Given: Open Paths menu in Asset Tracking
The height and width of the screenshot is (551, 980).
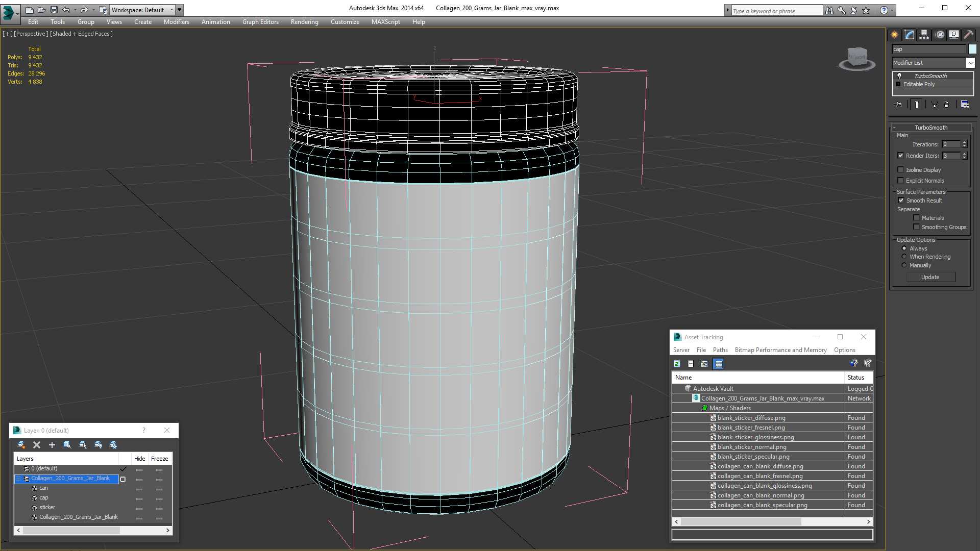Looking at the screenshot, I should (720, 350).
